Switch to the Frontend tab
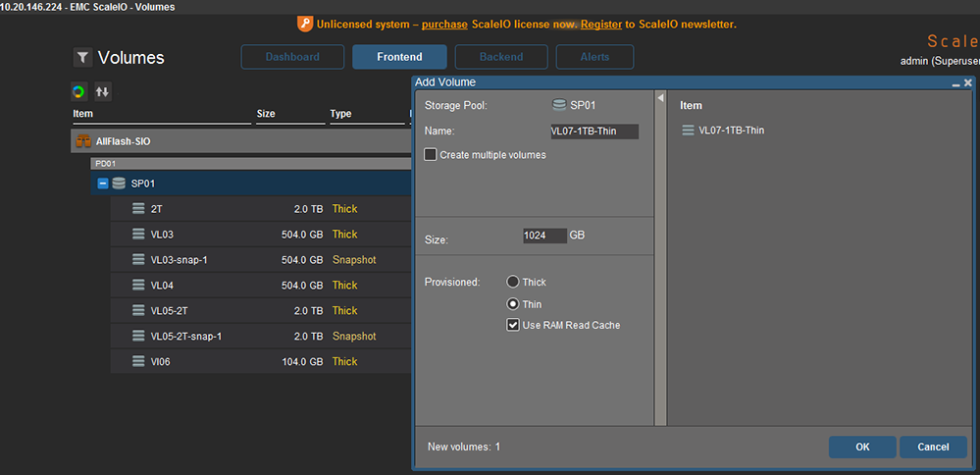980x475 pixels. click(399, 57)
